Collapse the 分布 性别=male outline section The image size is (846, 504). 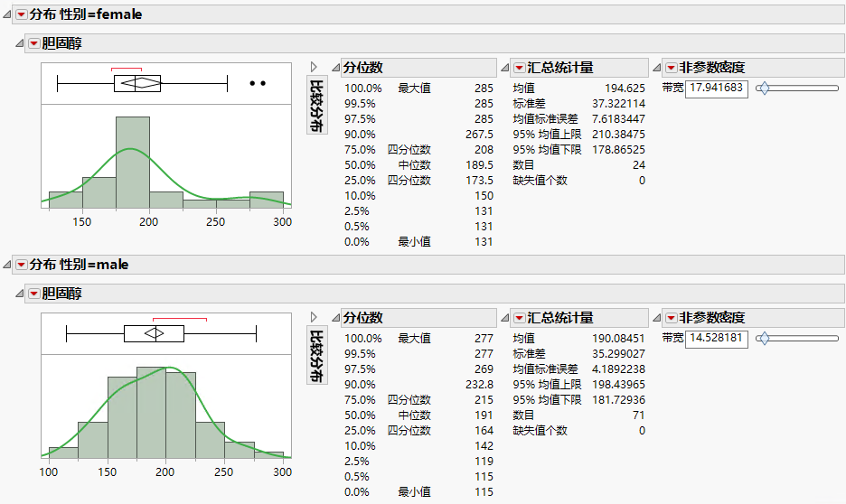click(7, 265)
